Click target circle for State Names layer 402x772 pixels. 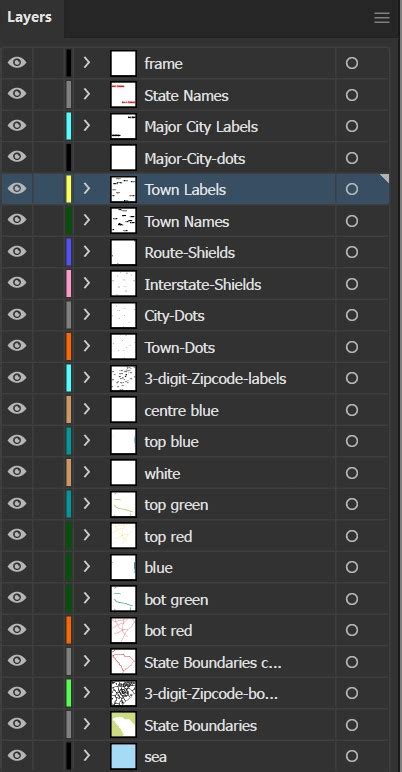coord(352,95)
